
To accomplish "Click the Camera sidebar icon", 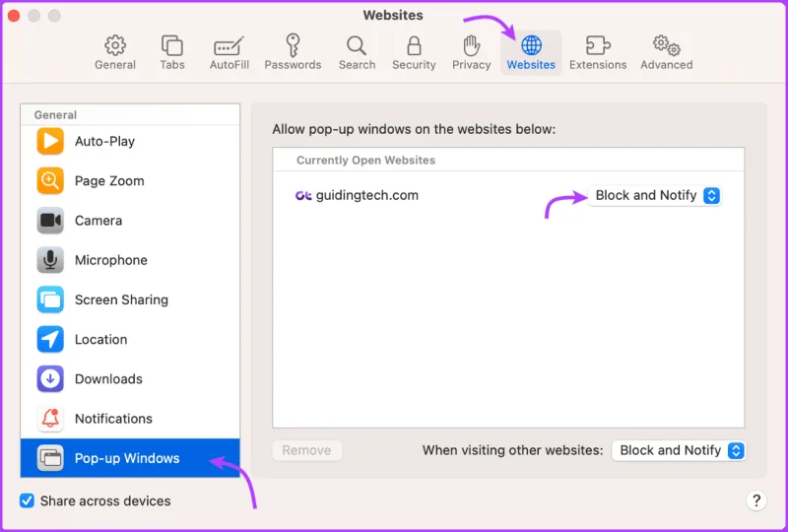I will [50, 221].
